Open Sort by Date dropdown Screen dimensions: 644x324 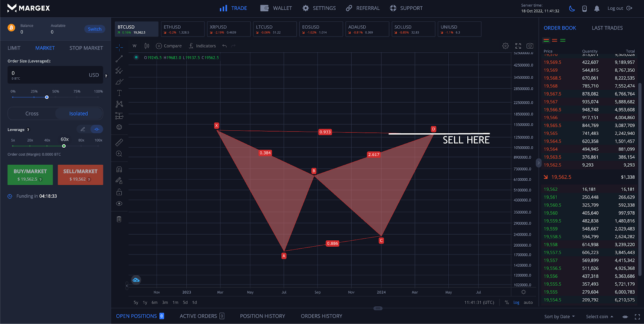[x=559, y=317]
